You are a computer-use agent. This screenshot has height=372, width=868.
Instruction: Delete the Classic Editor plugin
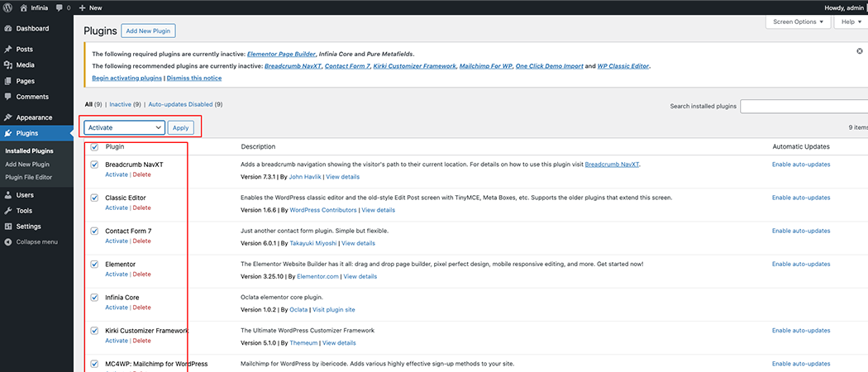point(141,208)
